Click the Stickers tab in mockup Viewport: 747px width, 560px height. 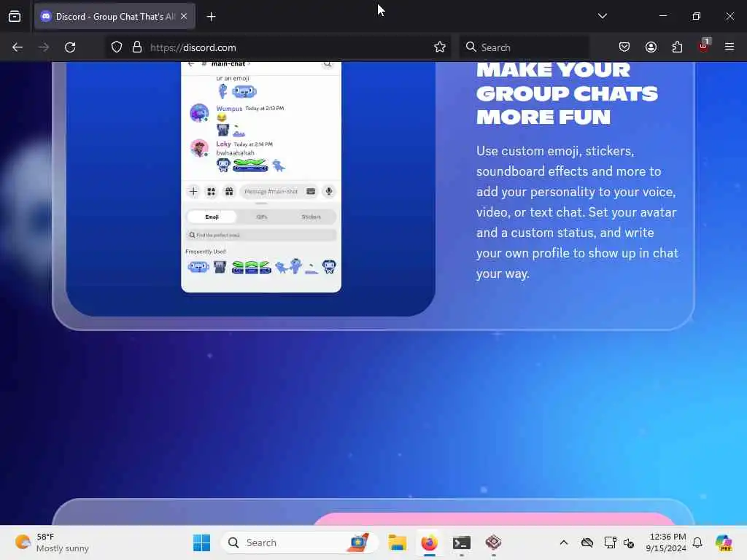pos(311,217)
